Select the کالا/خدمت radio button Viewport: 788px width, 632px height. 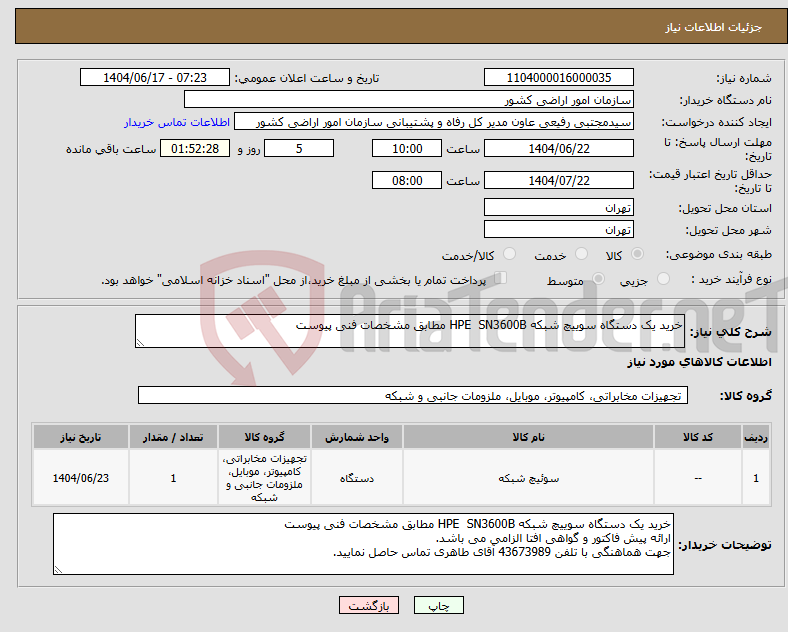(x=509, y=254)
